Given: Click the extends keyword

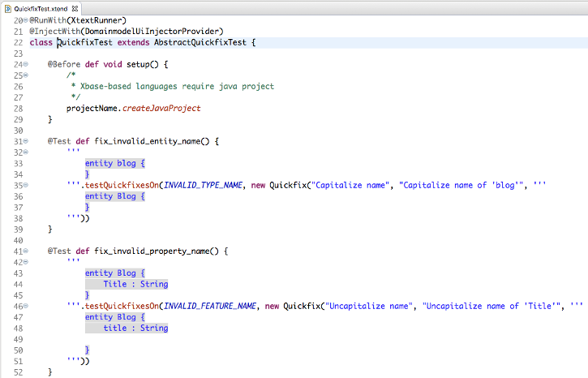Looking at the screenshot, I should [x=134, y=42].
